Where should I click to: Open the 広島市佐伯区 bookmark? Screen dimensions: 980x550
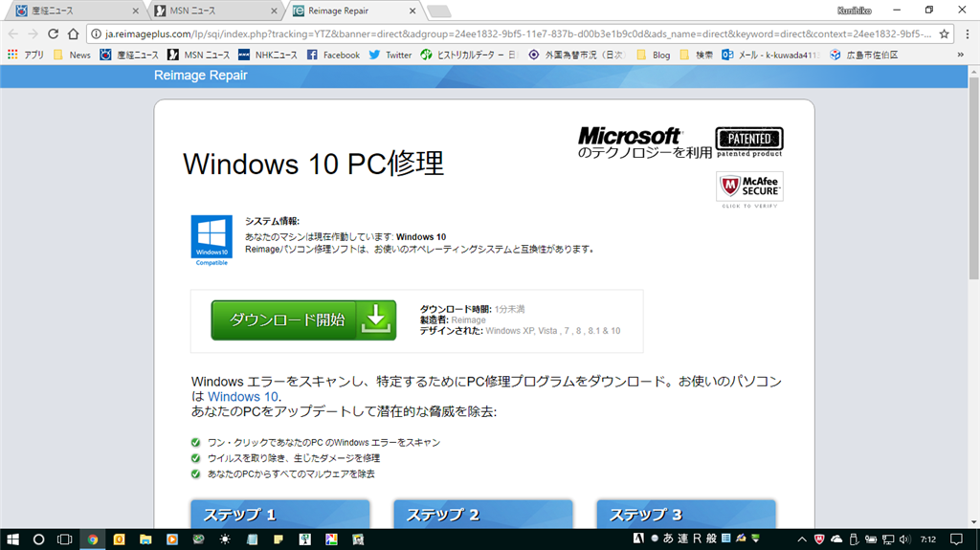tap(864, 55)
